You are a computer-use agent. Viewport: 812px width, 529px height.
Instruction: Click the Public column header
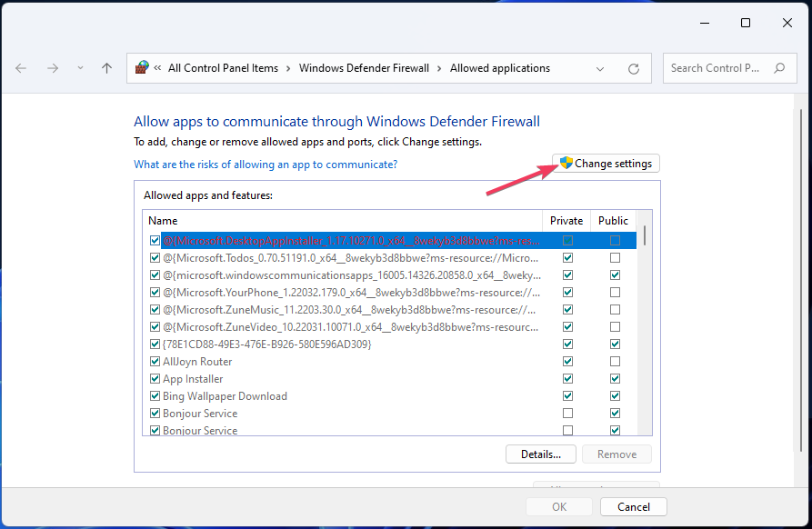click(613, 221)
